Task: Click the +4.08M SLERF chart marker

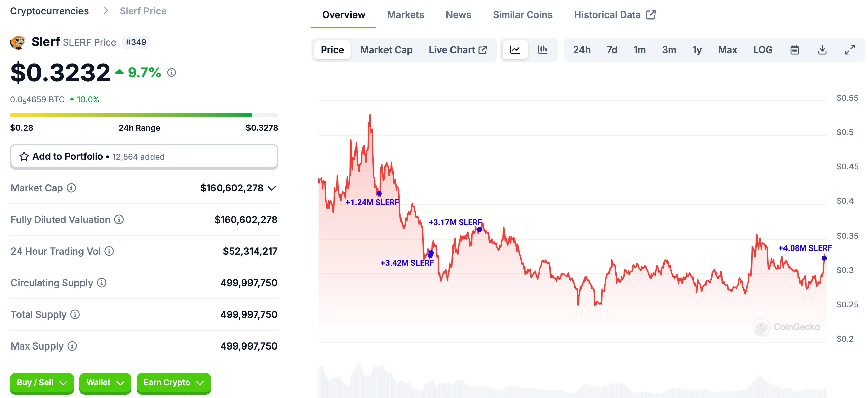Action: coord(824,258)
